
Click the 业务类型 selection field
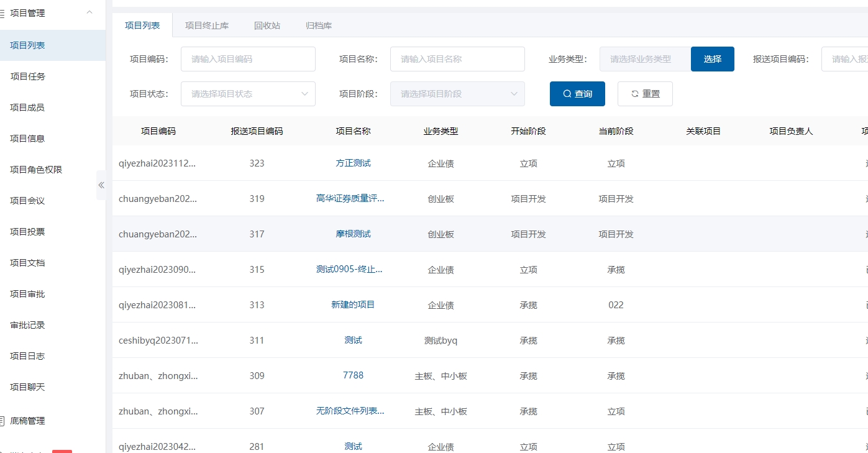645,59
